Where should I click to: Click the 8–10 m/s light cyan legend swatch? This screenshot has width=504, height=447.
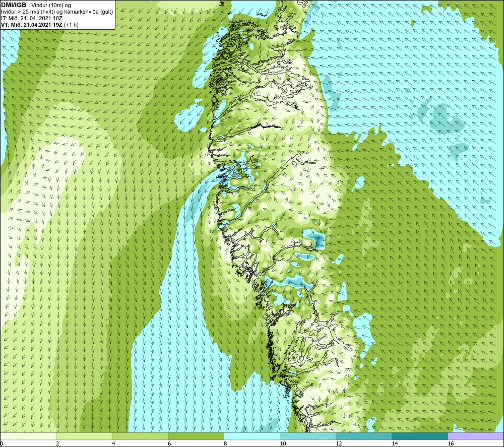click(252, 436)
